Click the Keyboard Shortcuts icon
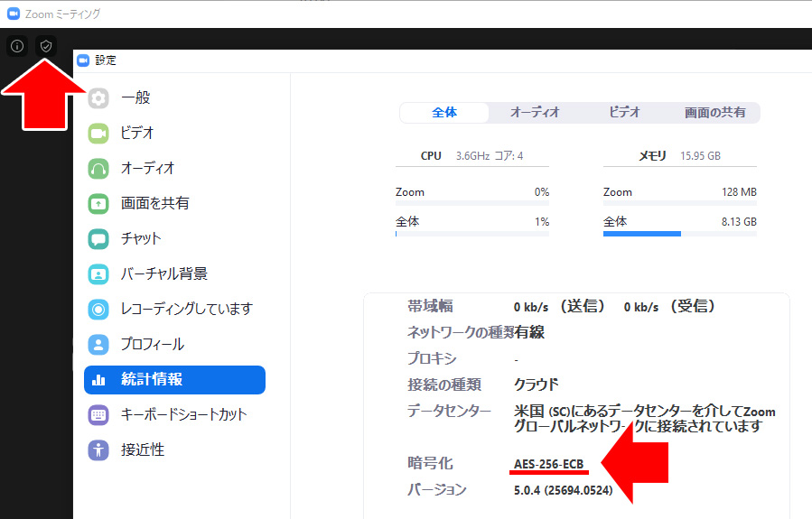 (x=98, y=415)
